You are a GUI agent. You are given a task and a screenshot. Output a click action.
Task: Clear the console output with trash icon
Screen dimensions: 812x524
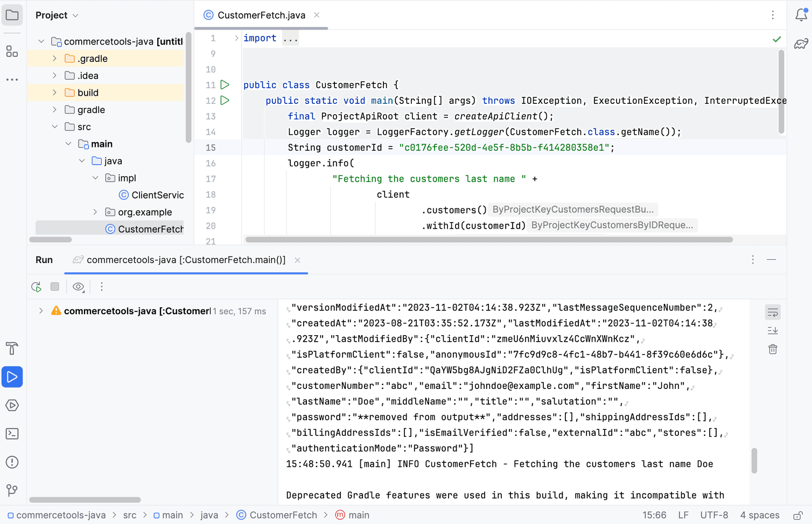[x=773, y=349]
